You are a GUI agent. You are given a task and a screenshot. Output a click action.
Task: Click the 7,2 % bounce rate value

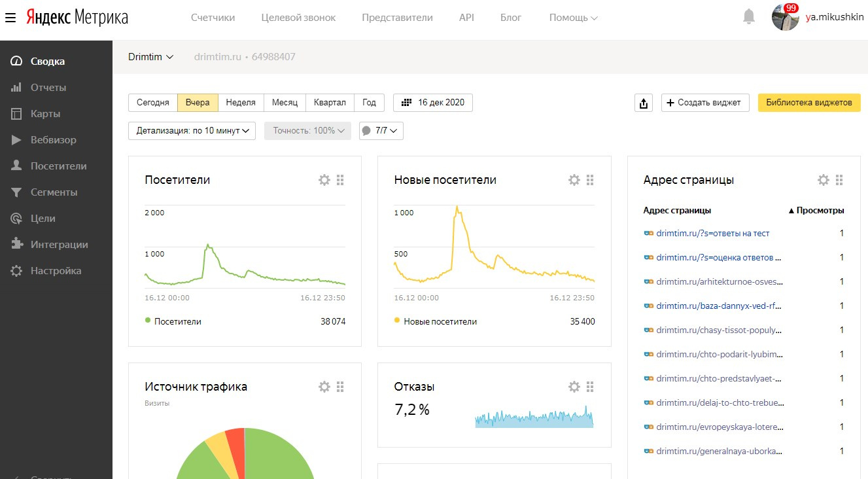(412, 410)
